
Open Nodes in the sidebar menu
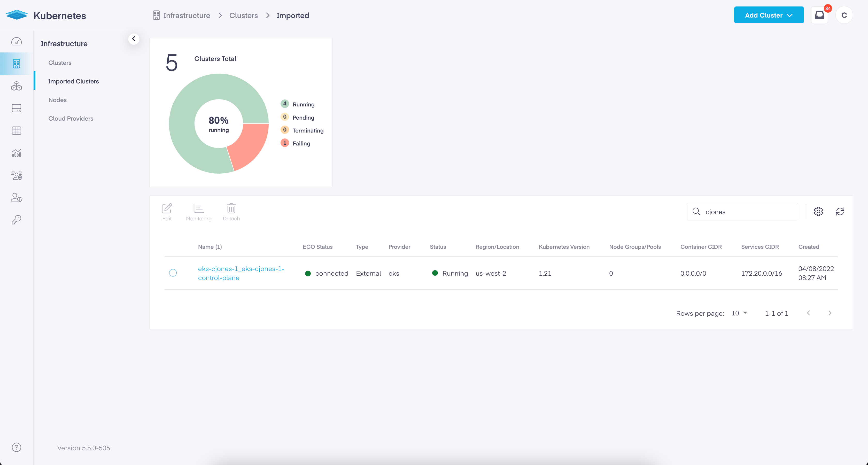pyautogui.click(x=57, y=100)
